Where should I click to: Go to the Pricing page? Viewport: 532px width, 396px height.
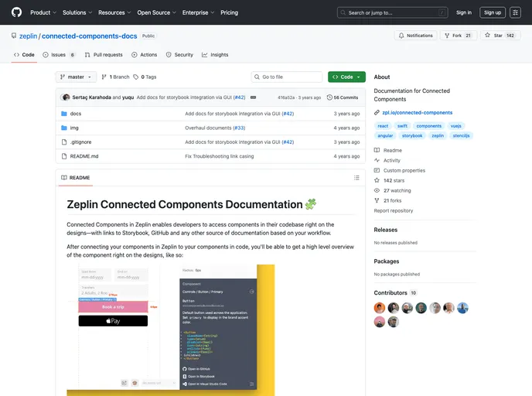[x=229, y=12]
